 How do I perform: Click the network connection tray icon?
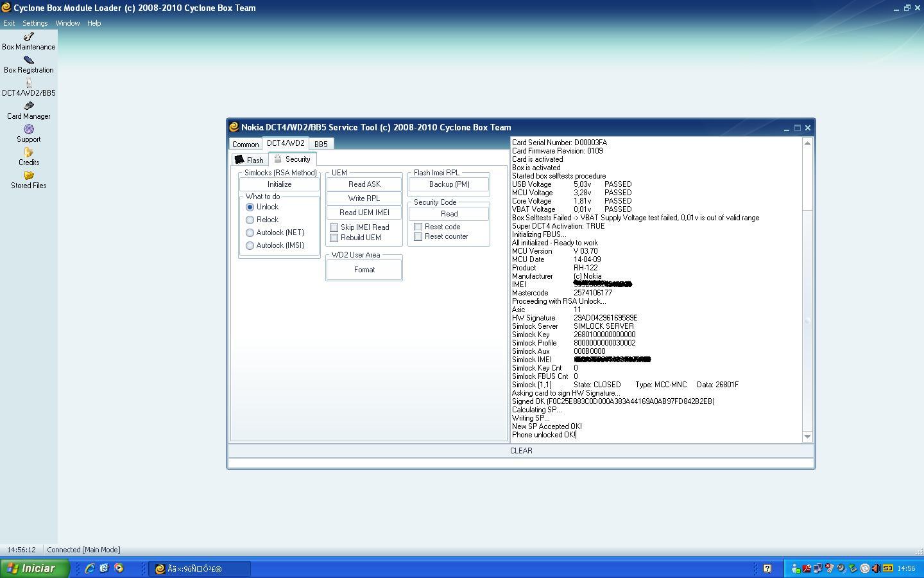pos(817,568)
